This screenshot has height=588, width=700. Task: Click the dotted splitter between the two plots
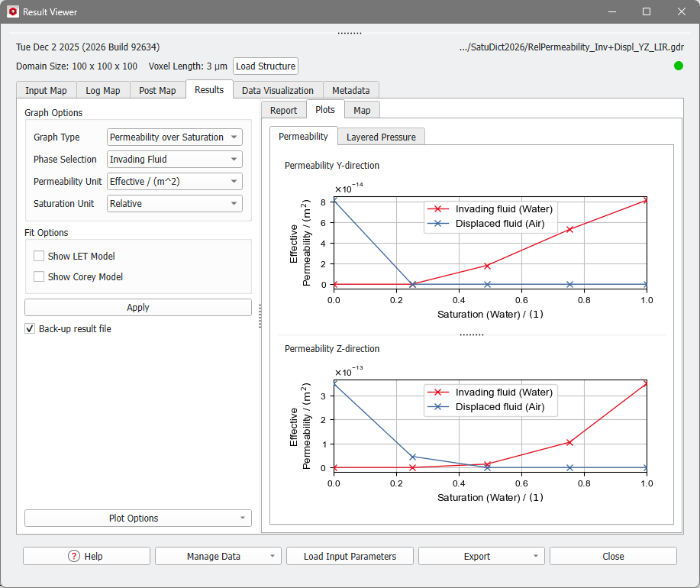point(472,334)
